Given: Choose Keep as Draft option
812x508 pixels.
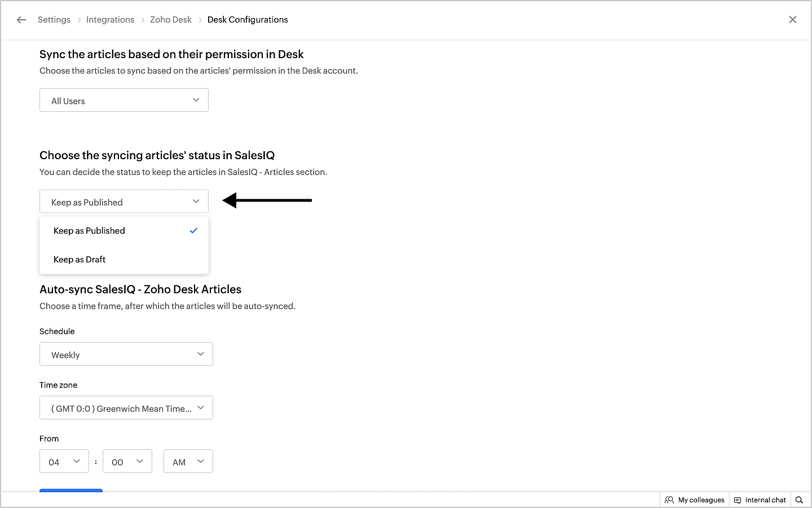Looking at the screenshot, I should [x=80, y=260].
